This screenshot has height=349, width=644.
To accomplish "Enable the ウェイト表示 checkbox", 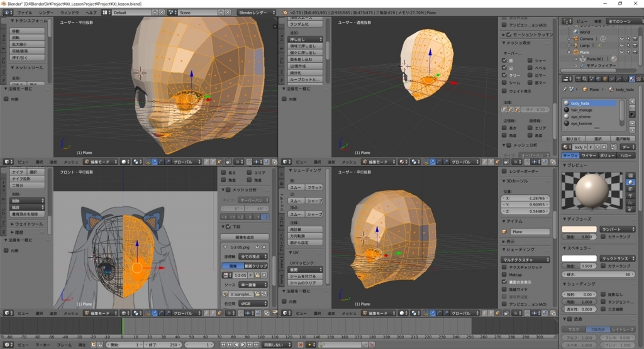I will click(504, 91).
